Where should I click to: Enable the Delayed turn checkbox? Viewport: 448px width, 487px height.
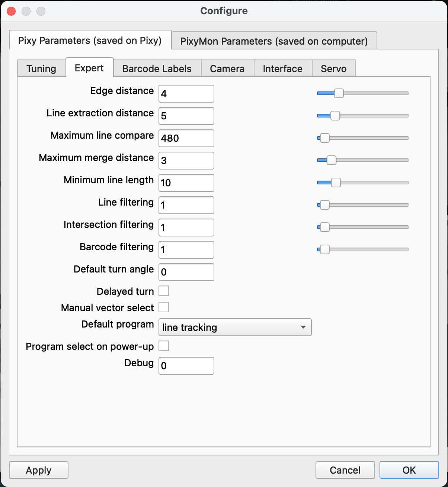pos(164,291)
